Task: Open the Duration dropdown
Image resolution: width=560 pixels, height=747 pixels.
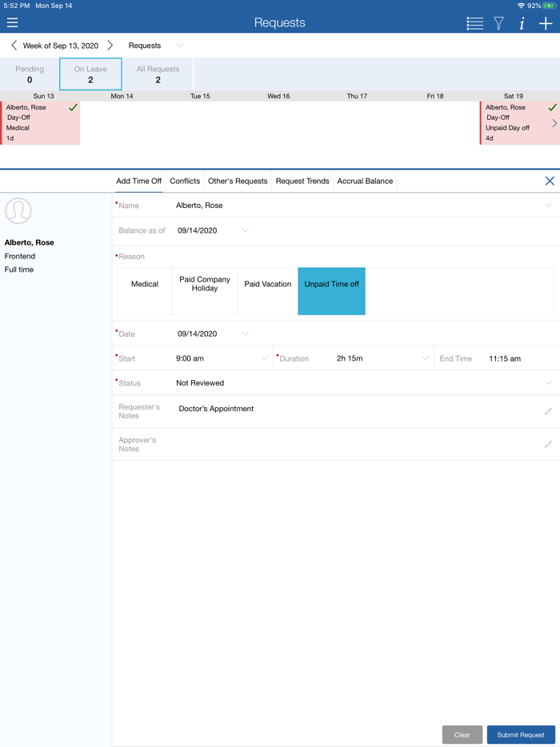Action: pyautogui.click(x=425, y=358)
